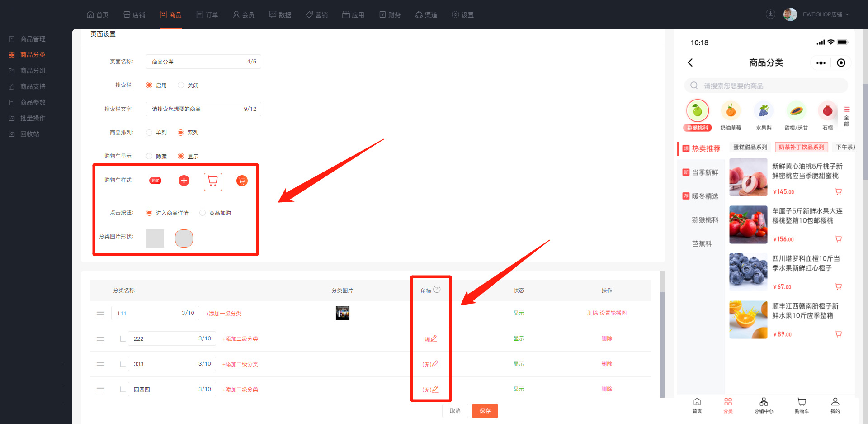Click the help icon beside 角标 header
This screenshot has height=424, width=868.
437,290
